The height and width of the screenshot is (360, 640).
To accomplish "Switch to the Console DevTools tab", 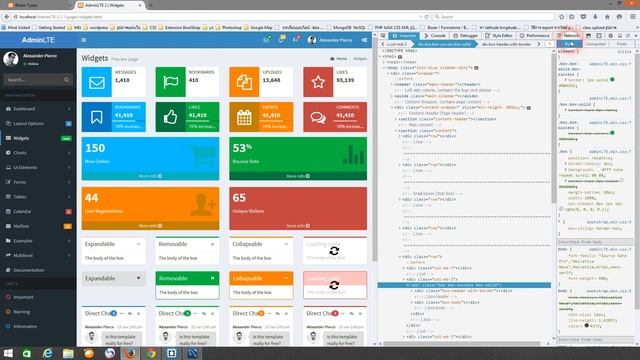I will point(435,36).
